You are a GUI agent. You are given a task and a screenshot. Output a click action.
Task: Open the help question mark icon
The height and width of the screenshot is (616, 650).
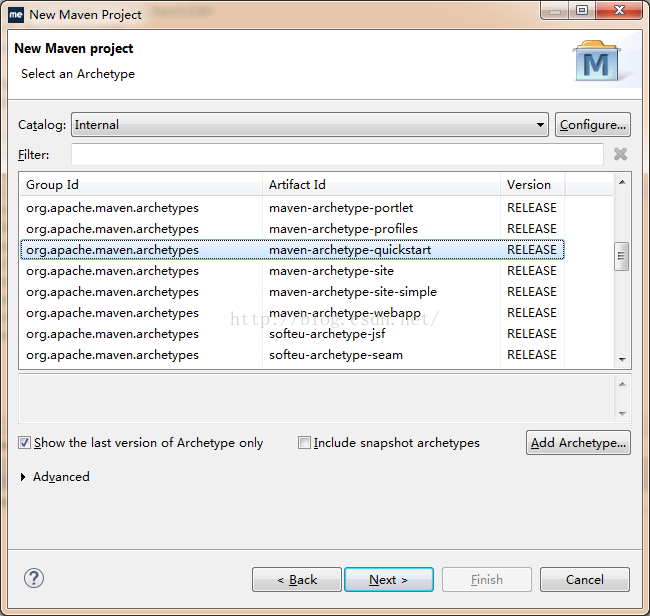[x=34, y=578]
